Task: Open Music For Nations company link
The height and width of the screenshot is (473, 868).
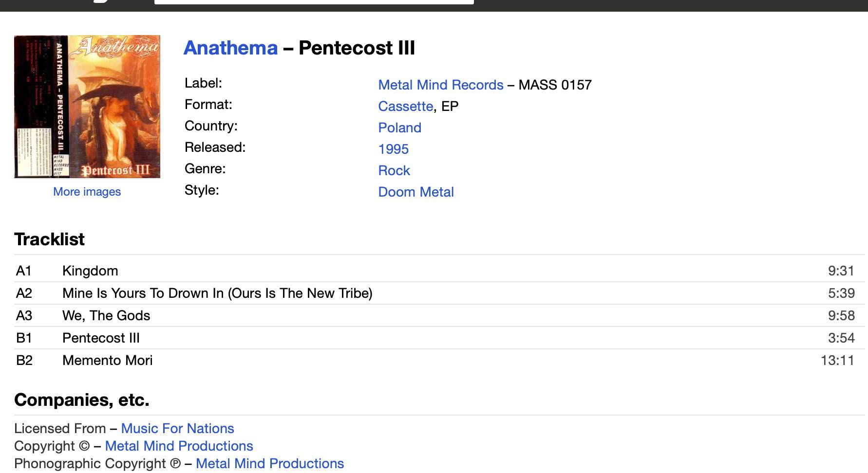Action: click(x=178, y=428)
